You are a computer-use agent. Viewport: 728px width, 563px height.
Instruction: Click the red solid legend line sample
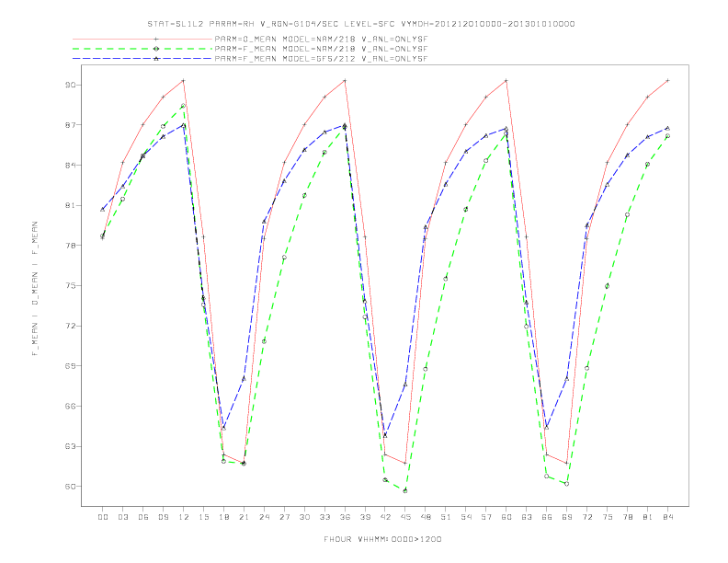[142, 39]
